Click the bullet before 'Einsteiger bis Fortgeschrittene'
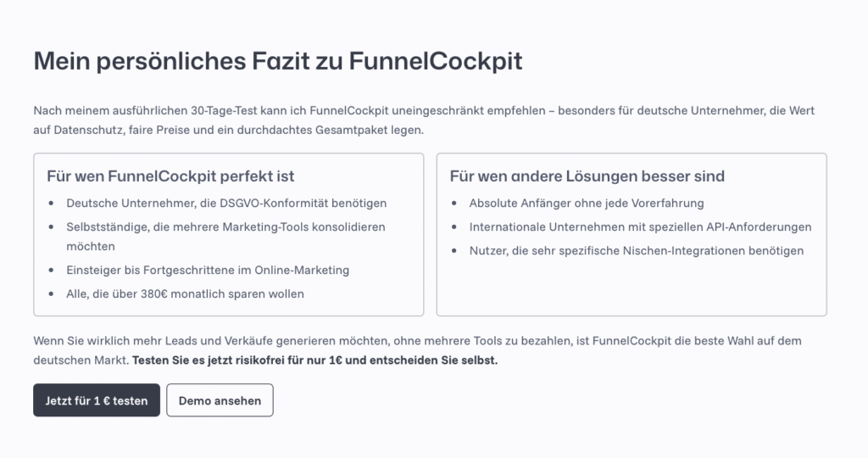Screen dimensions: 868x458 pyautogui.click(x=51, y=270)
